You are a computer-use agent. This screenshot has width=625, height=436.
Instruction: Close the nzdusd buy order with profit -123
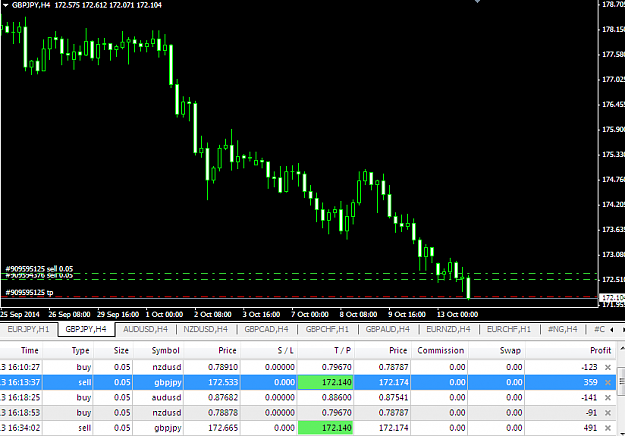coord(608,367)
